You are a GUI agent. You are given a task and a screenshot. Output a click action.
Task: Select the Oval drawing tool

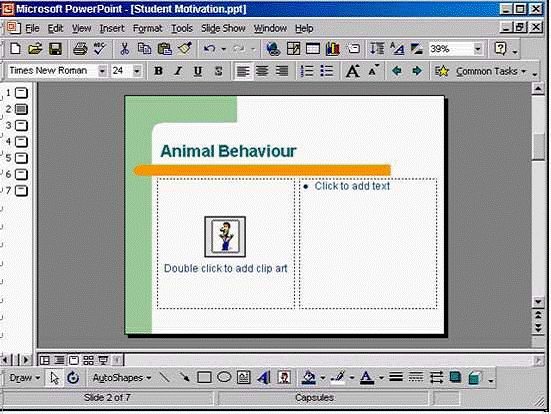pos(224,377)
